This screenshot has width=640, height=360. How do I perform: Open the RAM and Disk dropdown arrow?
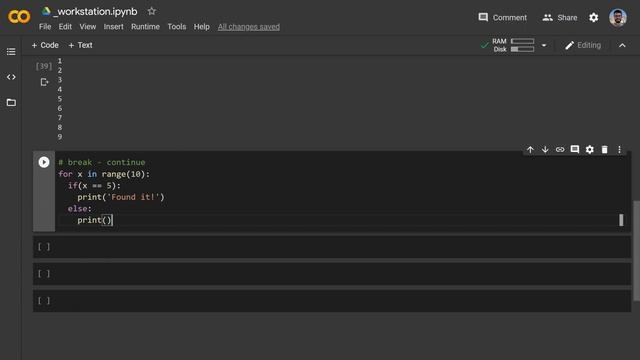pos(544,45)
